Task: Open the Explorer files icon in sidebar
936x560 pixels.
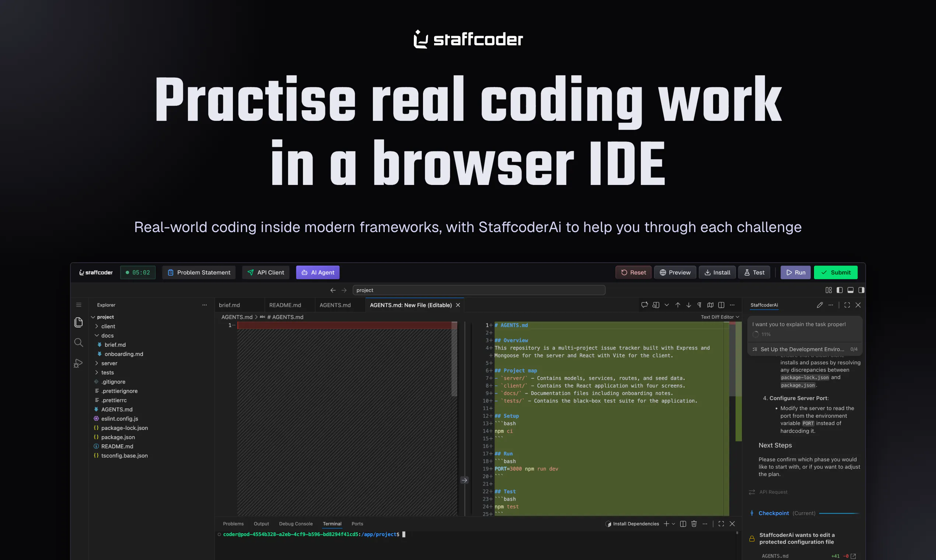Action: [78, 322]
